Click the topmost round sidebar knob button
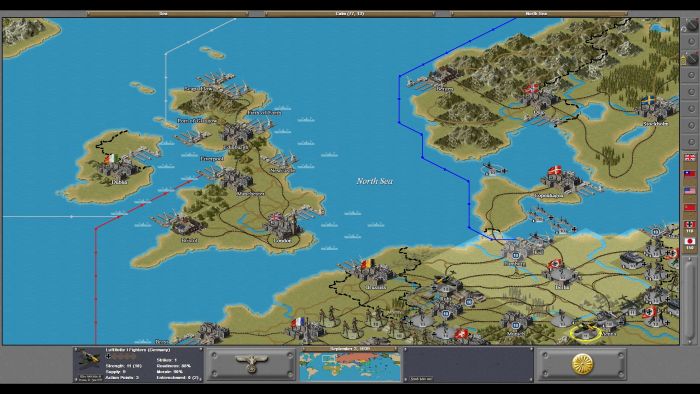The height and width of the screenshot is (394, 700). [691, 25]
